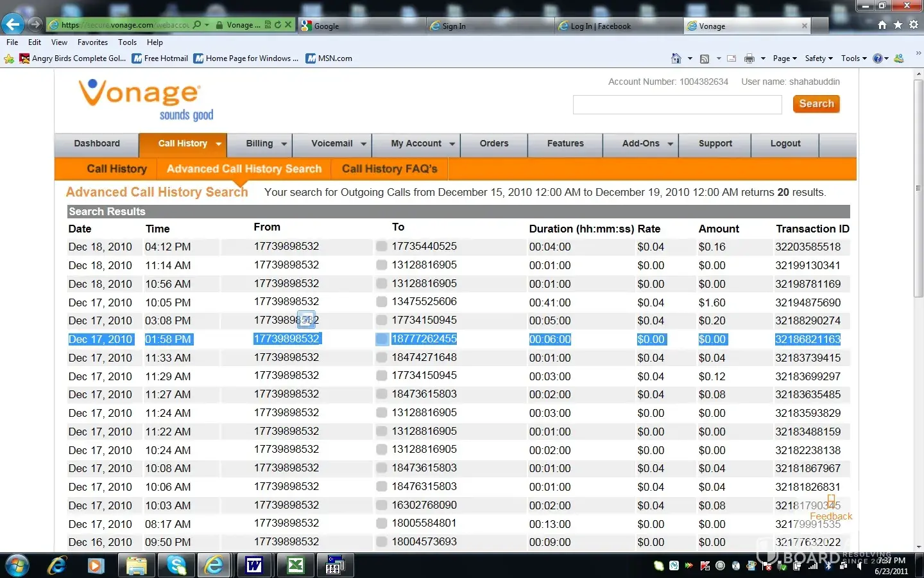The height and width of the screenshot is (578, 924).
Task: Launch Excel from the taskbar
Action: click(x=295, y=565)
